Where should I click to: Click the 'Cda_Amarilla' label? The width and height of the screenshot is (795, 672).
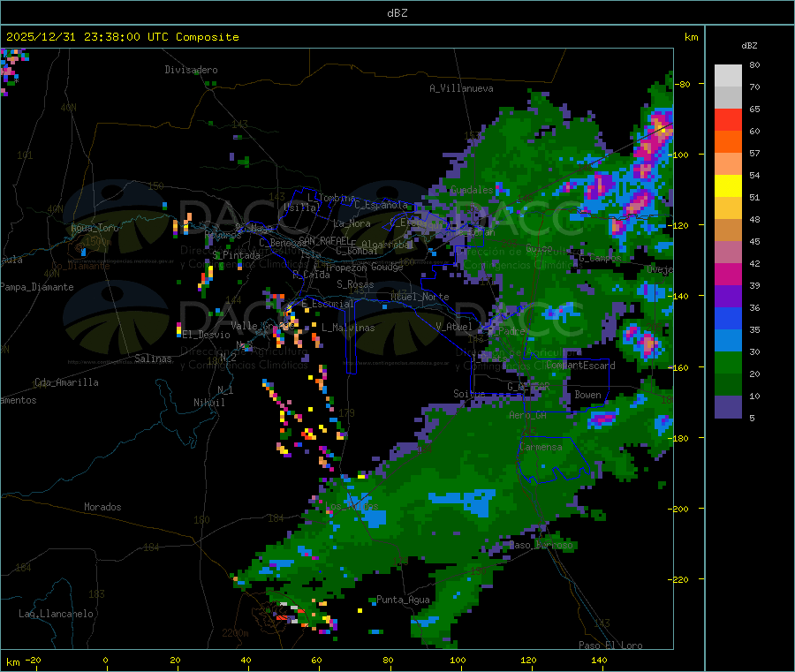66,382
